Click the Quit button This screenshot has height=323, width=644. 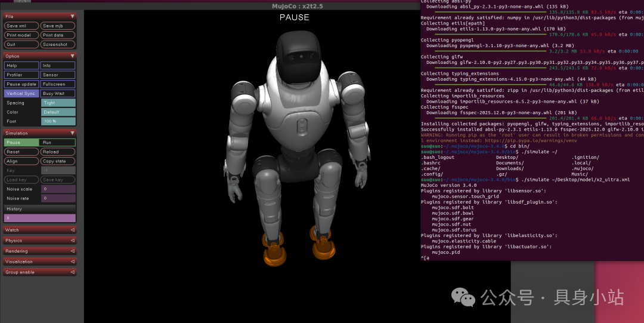[x=21, y=44]
